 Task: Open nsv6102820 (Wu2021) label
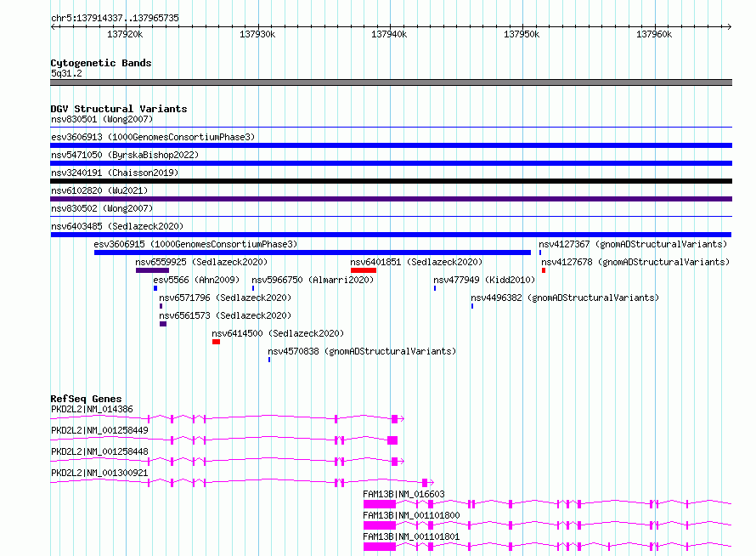pyautogui.click(x=99, y=190)
